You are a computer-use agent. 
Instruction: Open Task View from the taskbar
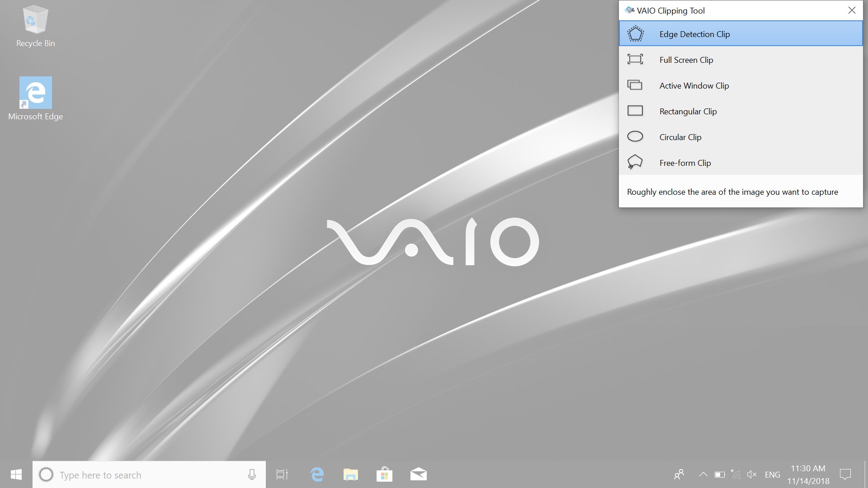coord(282,474)
